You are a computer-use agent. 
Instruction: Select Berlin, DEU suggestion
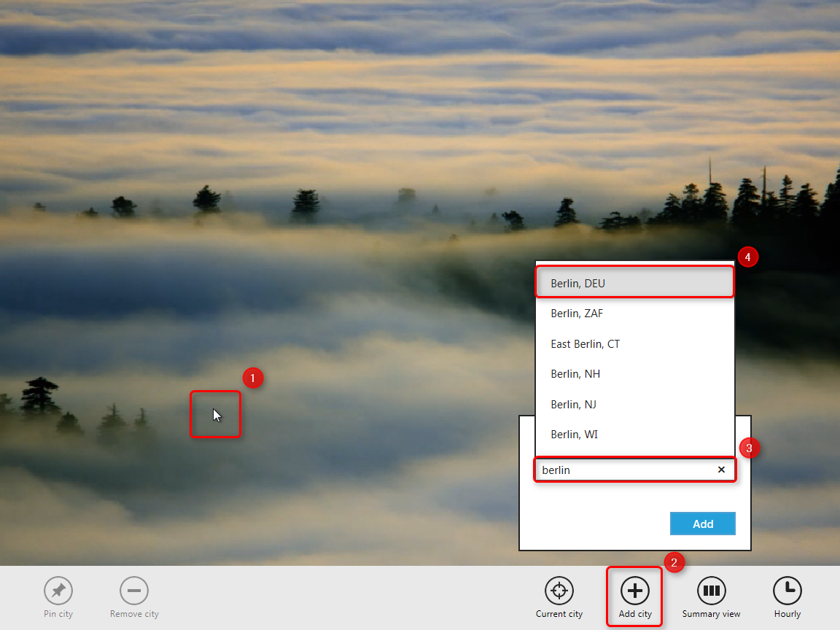(x=635, y=283)
